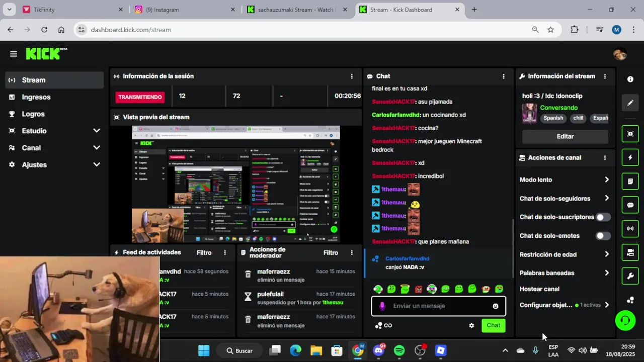Select Ingresos in the sidebar

point(54,97)
